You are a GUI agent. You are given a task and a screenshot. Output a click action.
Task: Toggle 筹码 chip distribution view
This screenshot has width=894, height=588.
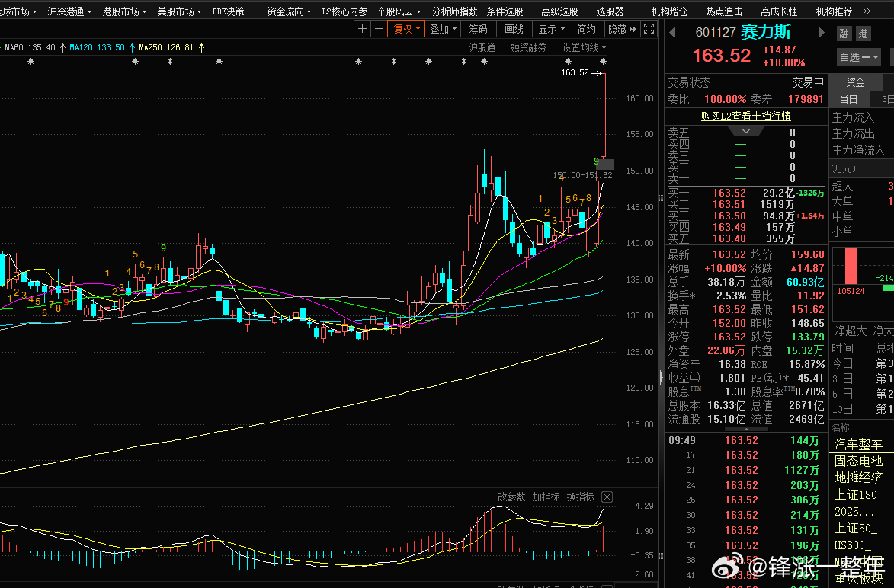(x=478, y=28)
